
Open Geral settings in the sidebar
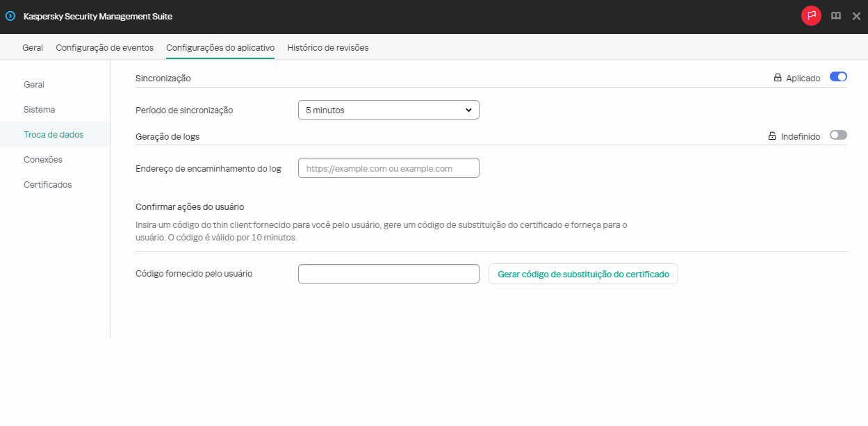pos(35,84)
